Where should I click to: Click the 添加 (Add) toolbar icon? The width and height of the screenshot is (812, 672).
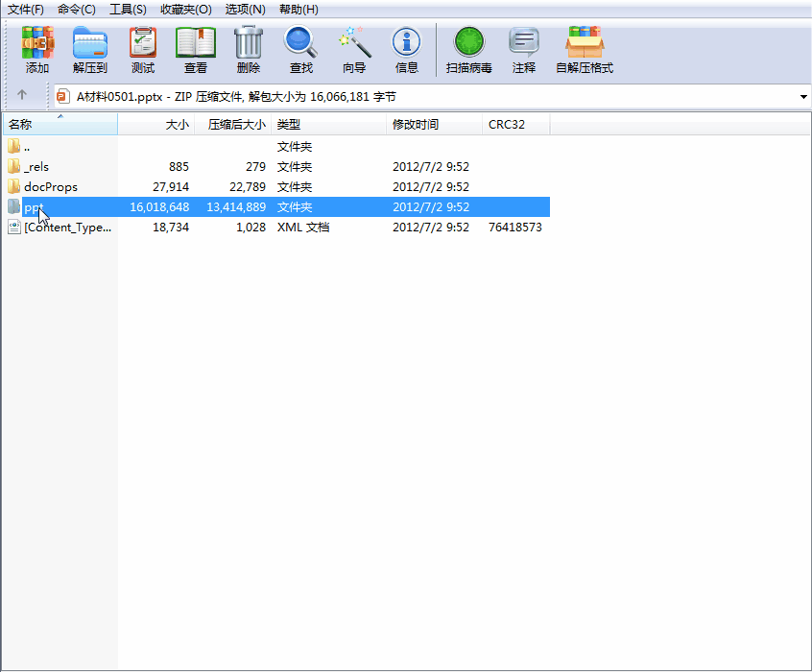[x=37, y=42]
